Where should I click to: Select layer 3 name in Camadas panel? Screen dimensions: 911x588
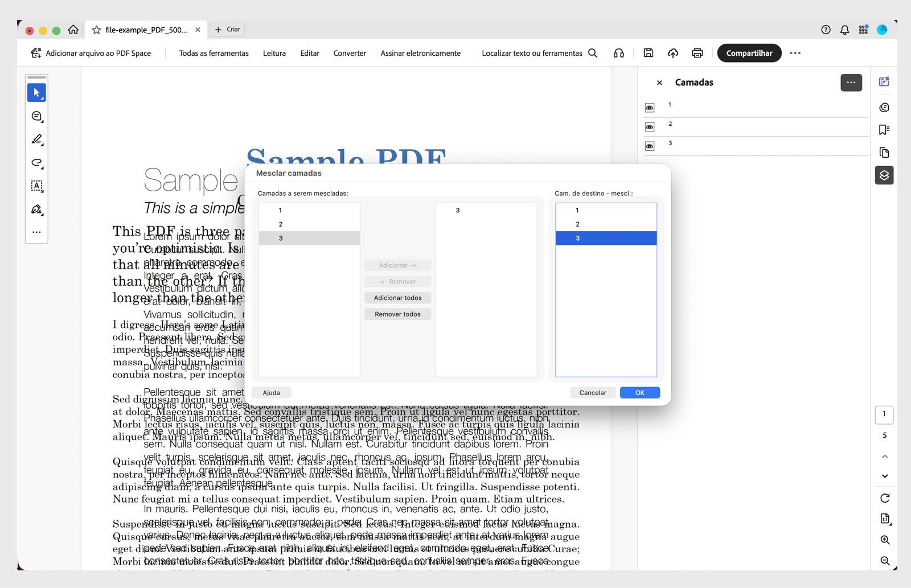coord(670,143)
